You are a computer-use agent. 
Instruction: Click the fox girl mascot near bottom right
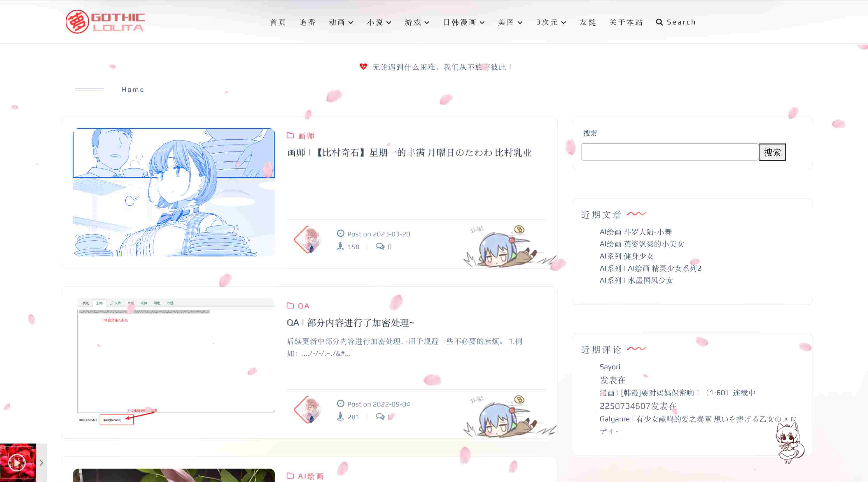coord(789,443)
